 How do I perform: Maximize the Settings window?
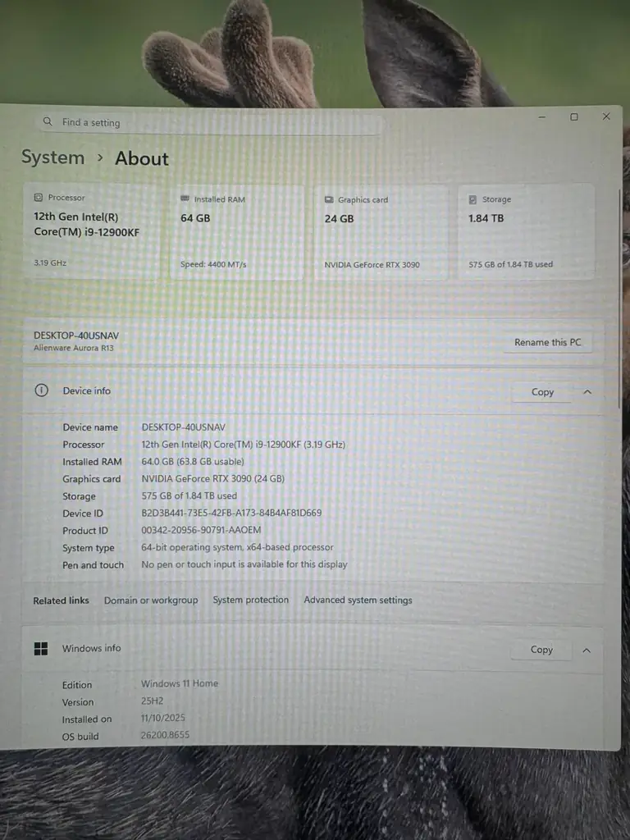(x=573, y=116)
